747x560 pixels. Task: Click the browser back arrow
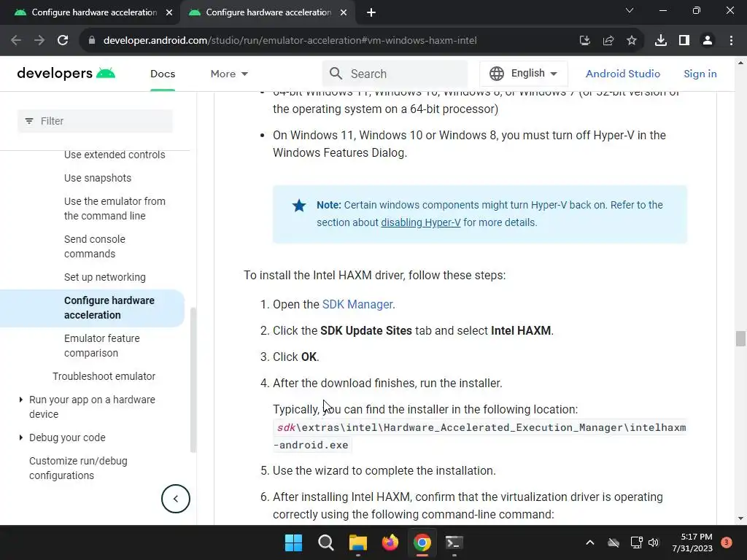(16, 41)
